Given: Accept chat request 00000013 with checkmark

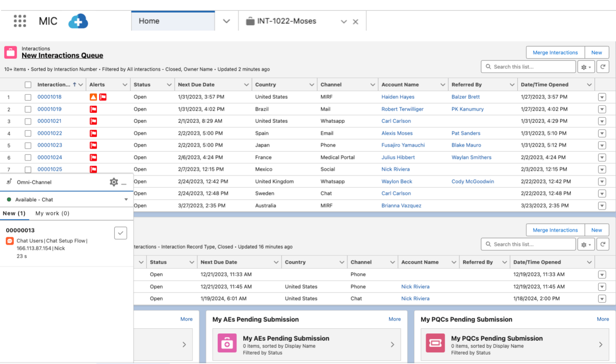Looking at the screenshot, I should (120, 233).
